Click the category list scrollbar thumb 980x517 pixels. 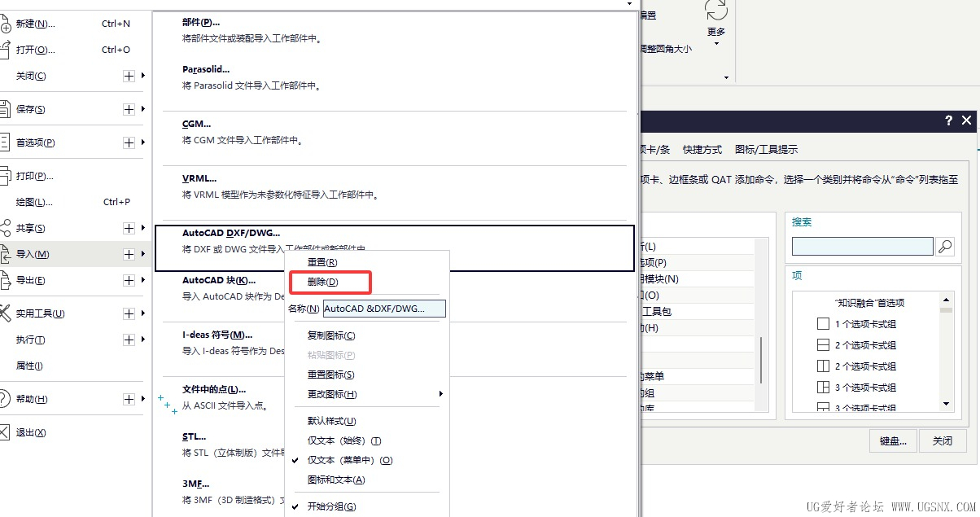coord(762,360)
